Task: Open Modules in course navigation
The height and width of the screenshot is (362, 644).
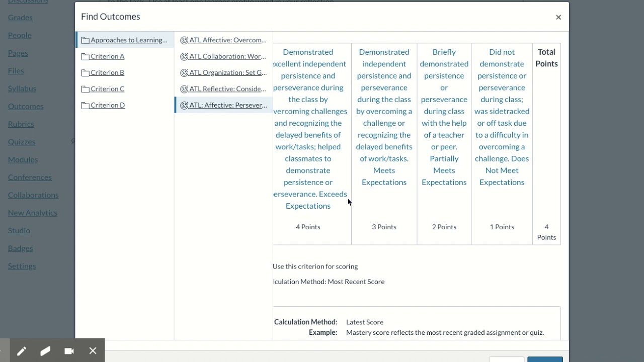Action: pos(23,159)
